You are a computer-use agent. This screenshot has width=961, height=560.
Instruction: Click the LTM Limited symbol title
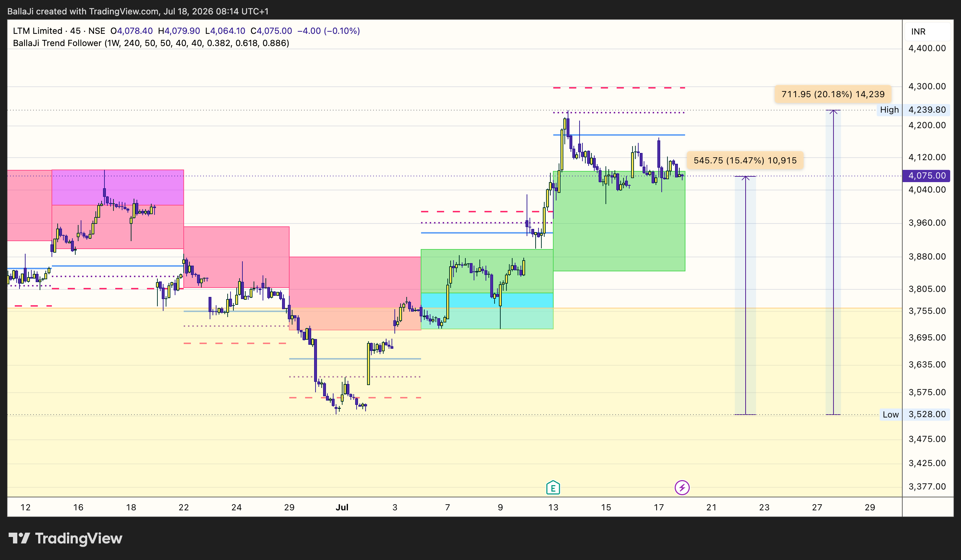pos(37,31)
